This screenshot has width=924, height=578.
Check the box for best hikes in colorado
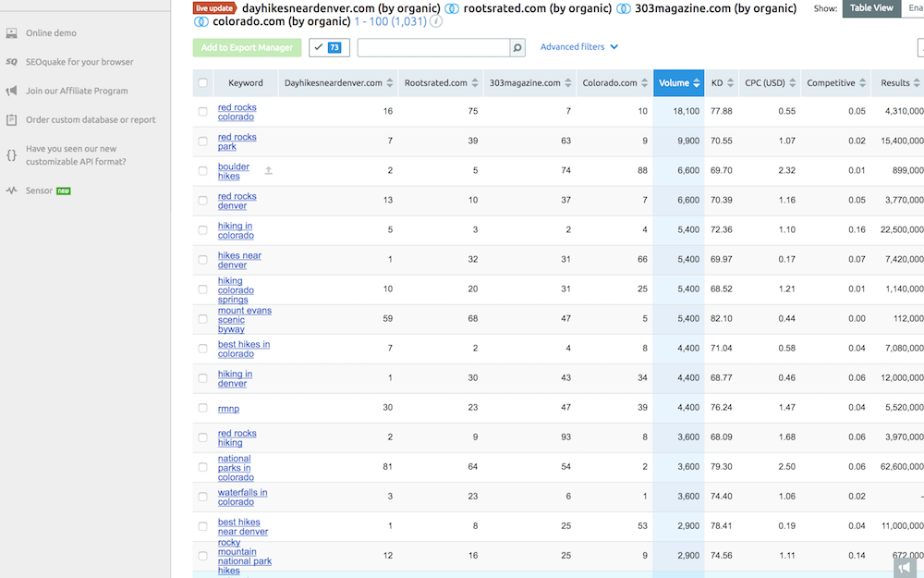(x=202, y=349)
